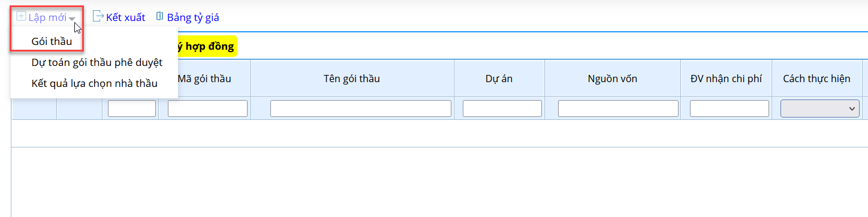Click the Nguồn vốn column header

(613, 79)
